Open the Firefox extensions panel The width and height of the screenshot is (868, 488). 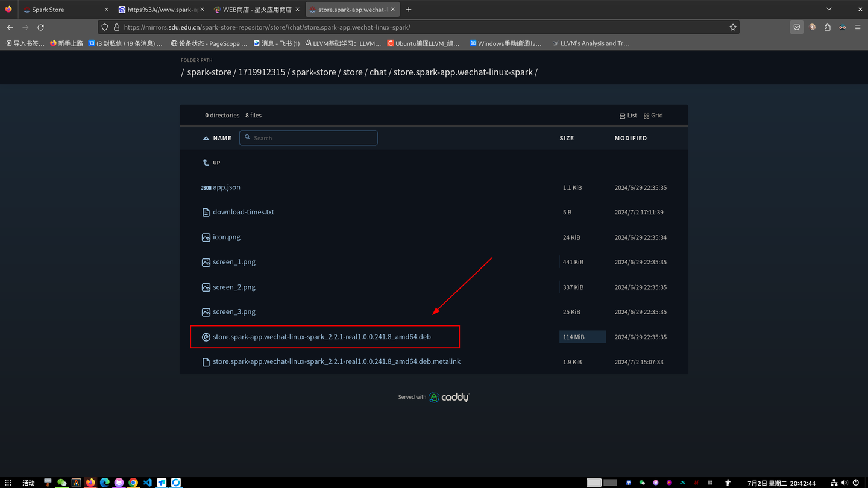828,27
